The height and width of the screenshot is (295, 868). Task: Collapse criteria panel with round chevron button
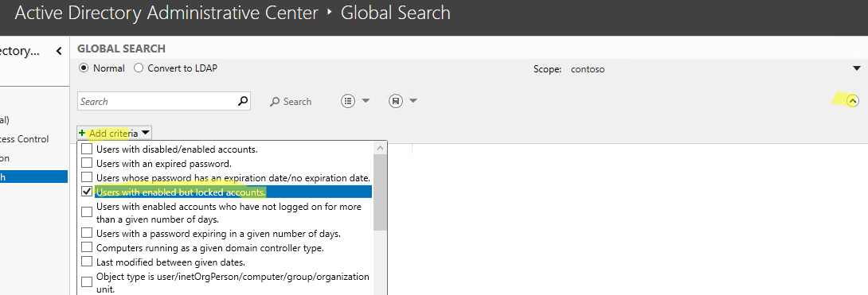click(x=853, y=101)
